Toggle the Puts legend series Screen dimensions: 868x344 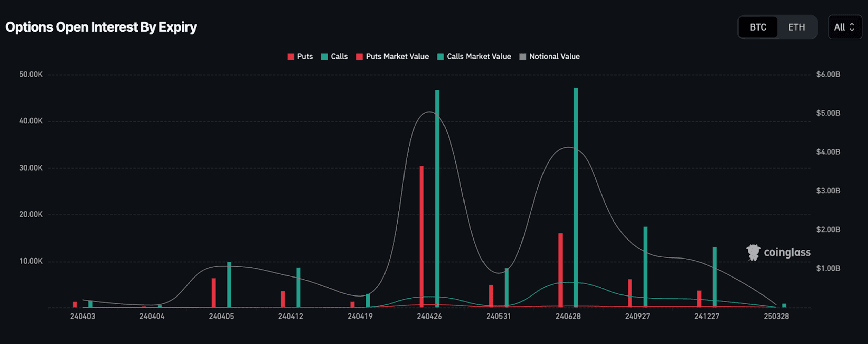tap(300, 57)
